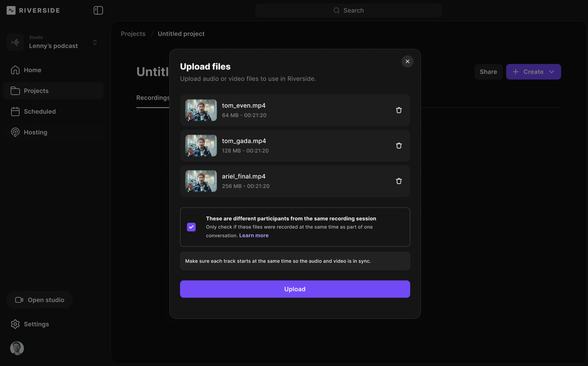The image size is (588, 366).
Task: Select the tom_even.mp4 video thumbnail
Action: pyautogui.click(x=201, y=110)
